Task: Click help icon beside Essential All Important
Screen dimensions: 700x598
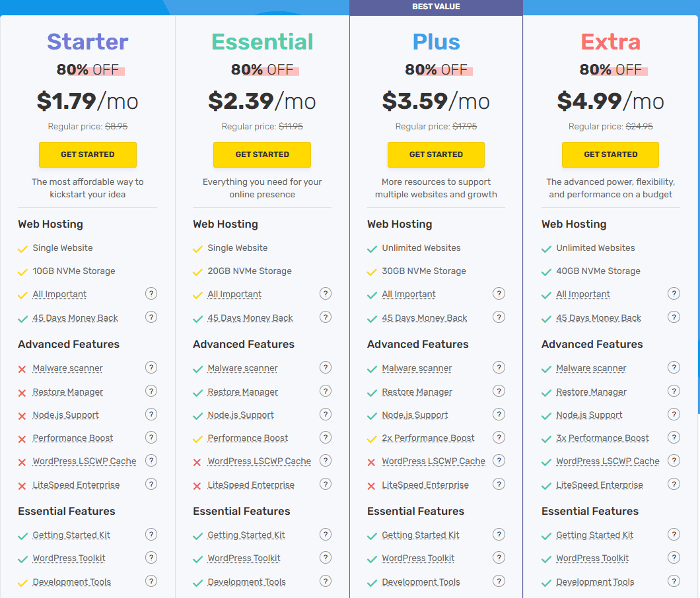Action: tap(326, 294)
